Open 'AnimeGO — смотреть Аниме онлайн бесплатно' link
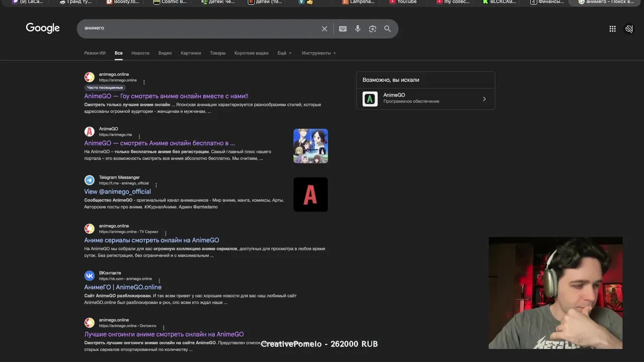This screenshot has height=362, width=644. pos(159,143)
